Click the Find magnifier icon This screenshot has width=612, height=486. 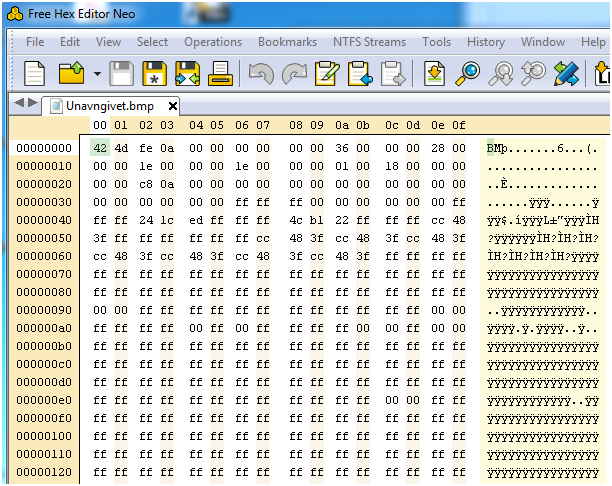tap(467, 73)
